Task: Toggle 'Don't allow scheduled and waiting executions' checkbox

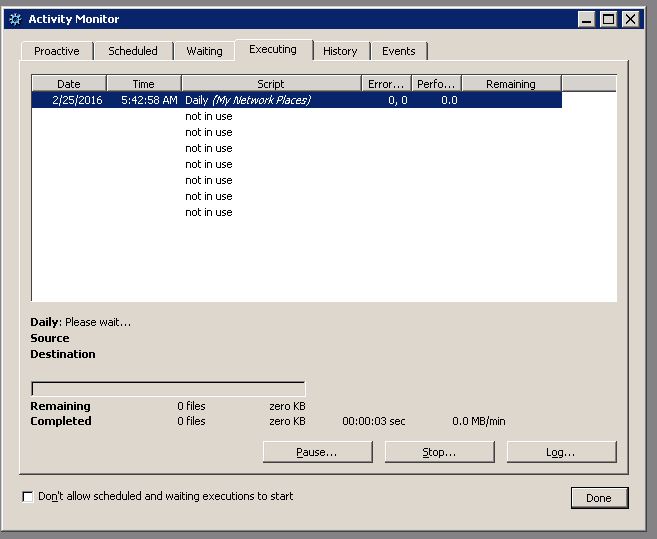Action: (27, 496)
